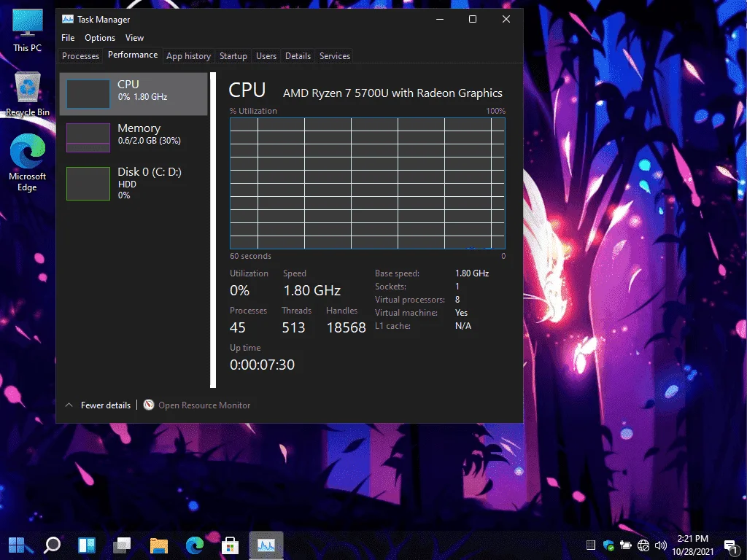The image size is (747, 560).
Task: Collapse with Fewer details
Action: (x=98, y=405)
